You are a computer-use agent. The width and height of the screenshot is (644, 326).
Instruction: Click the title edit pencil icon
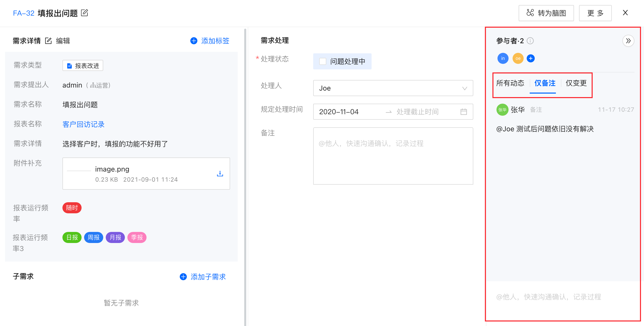pos(85,13)
